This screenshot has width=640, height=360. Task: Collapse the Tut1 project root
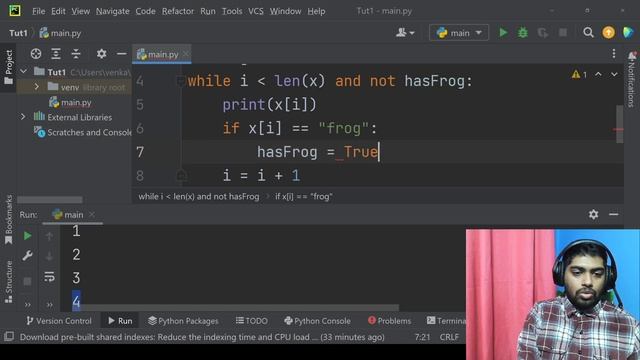click(24, 72)
